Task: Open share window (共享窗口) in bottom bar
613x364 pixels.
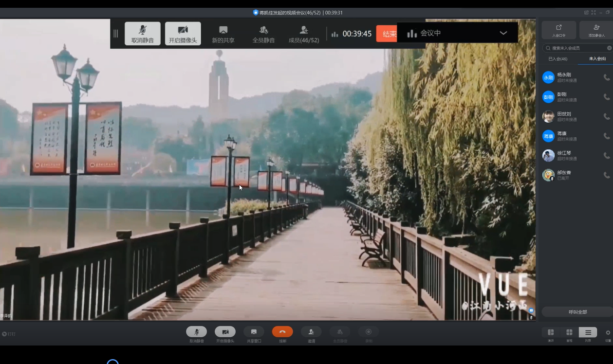Action: pyautogui.click(x=254, y=332)
